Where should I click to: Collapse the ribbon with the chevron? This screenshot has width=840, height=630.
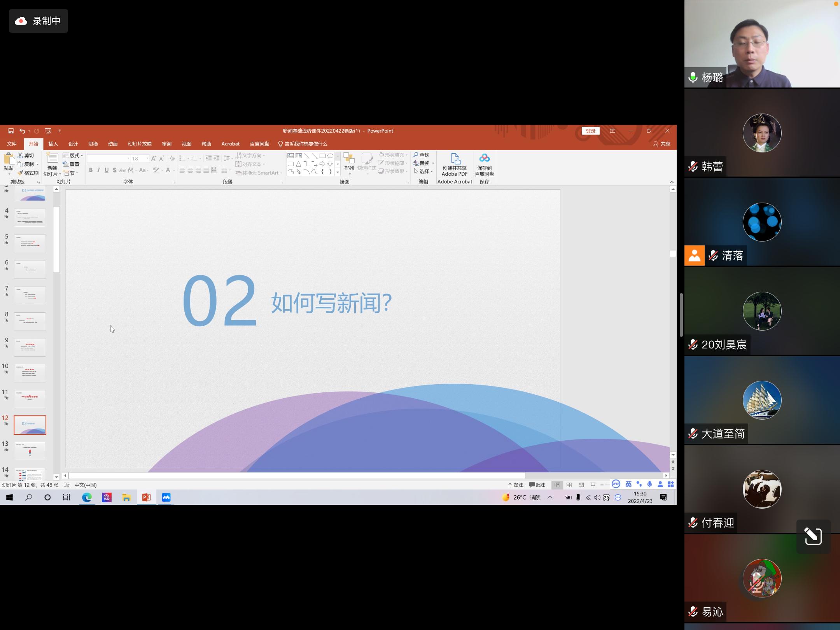click(x=672, y=182)
